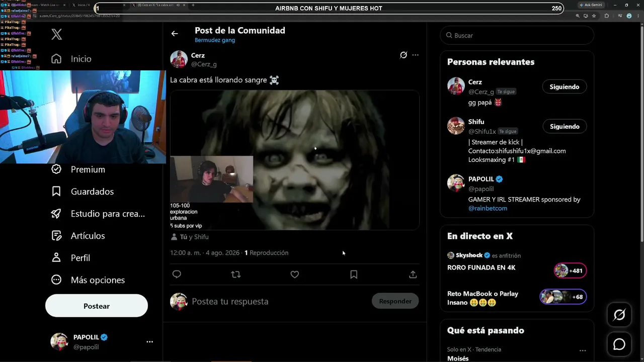Open the browser's new tab plus button
The image size is (644, 362).
193,5
